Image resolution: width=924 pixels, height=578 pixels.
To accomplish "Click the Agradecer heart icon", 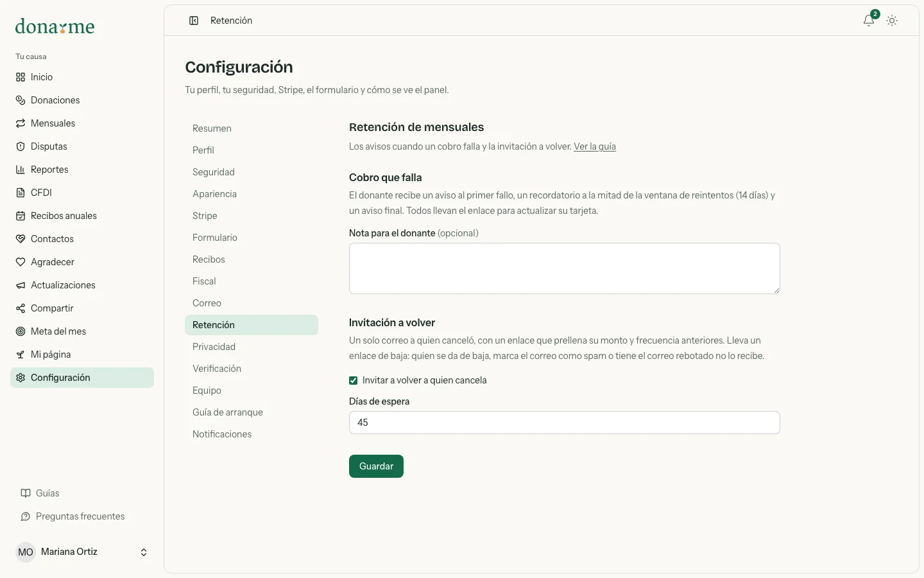I will tap(21, 262).
